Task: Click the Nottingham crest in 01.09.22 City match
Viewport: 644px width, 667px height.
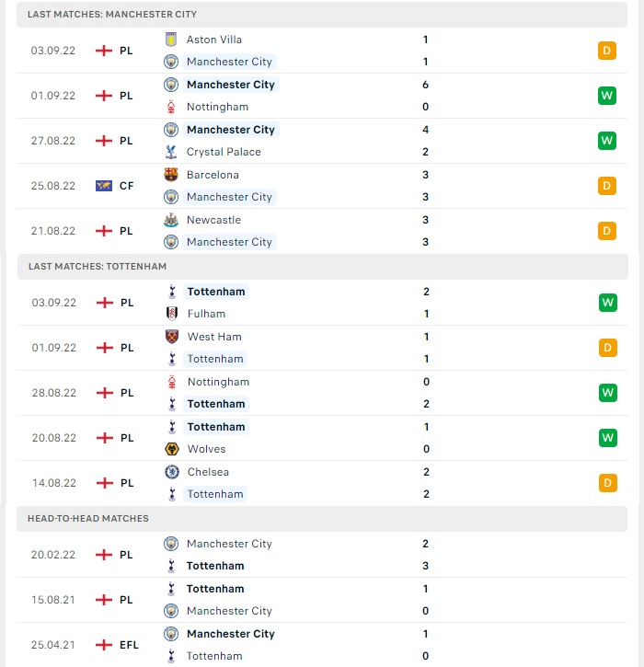Action: click(x=171, y=107)
